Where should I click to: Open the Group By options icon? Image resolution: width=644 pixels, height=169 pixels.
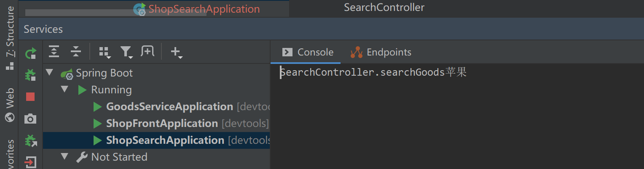pyautogui.click(x=104, y=52)
